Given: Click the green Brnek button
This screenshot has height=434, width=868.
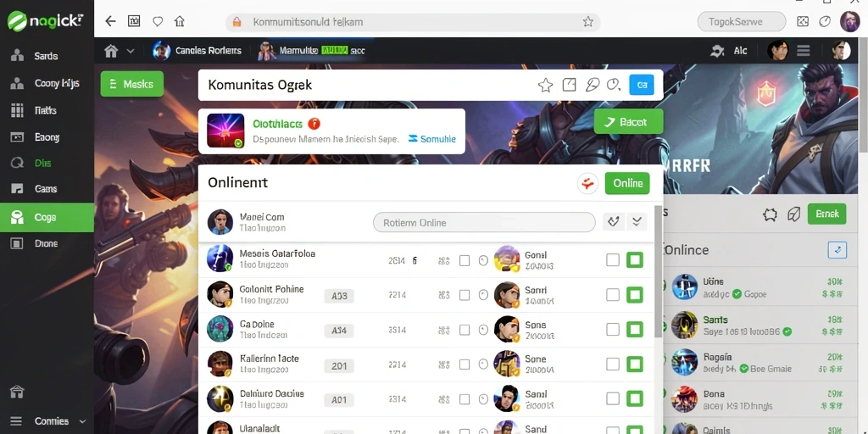Looking at the screenshot, I should point(827,214).
